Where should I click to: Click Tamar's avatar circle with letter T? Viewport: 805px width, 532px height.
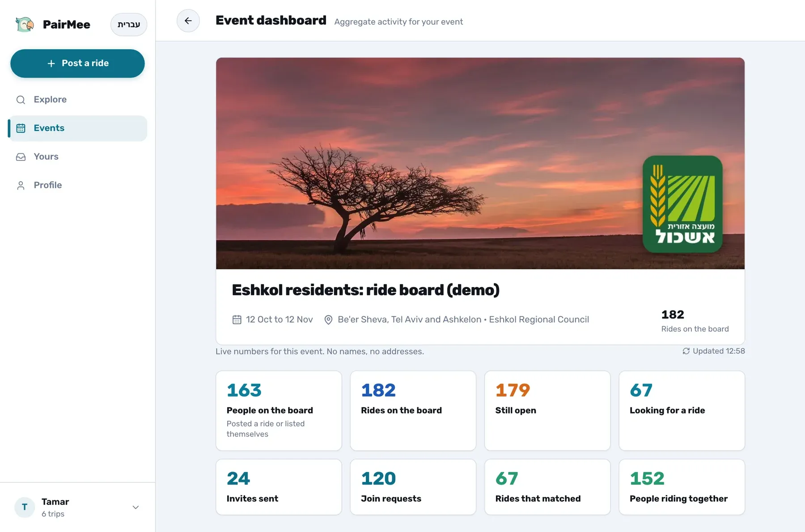25,507
